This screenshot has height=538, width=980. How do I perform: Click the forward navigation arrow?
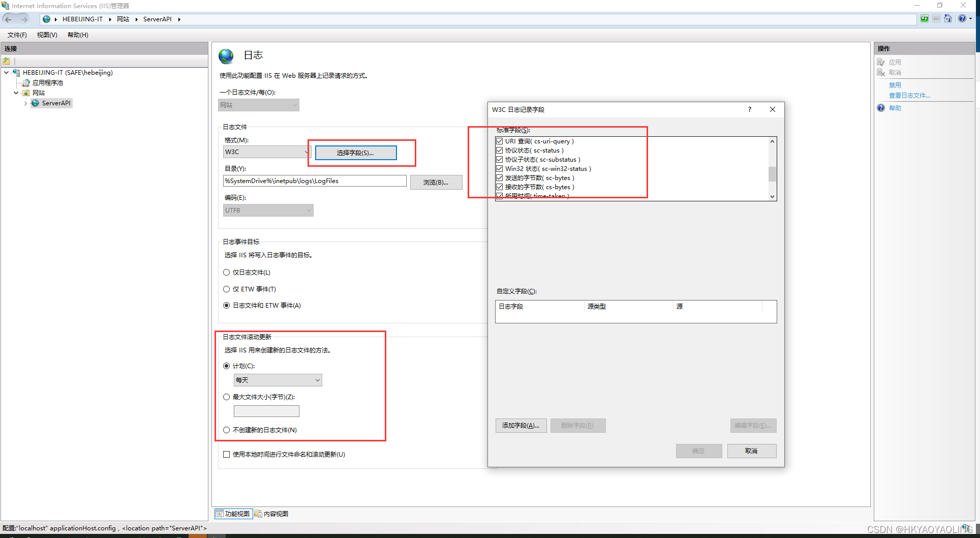click(x=24, y=19)
